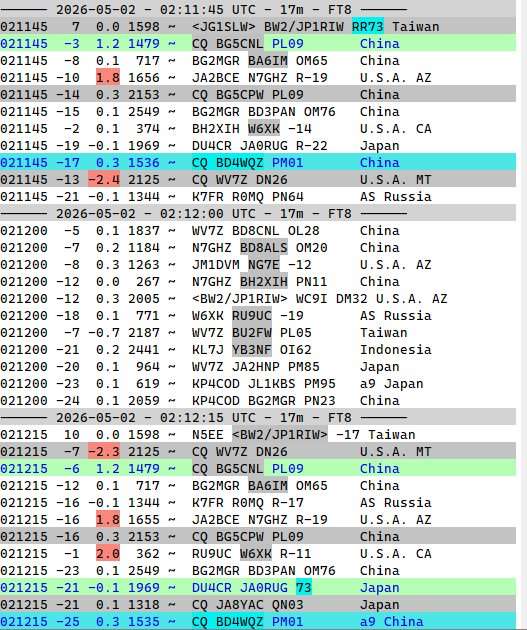This screenshot has height=630, width=527.
Task: Click the JM1DVM NG7E -12 decode
Action: [x=258, y=265]
